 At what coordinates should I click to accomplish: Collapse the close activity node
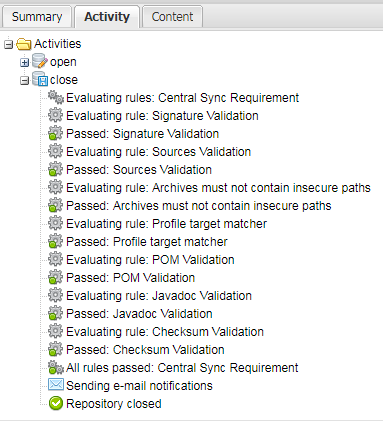coord(24,80)
